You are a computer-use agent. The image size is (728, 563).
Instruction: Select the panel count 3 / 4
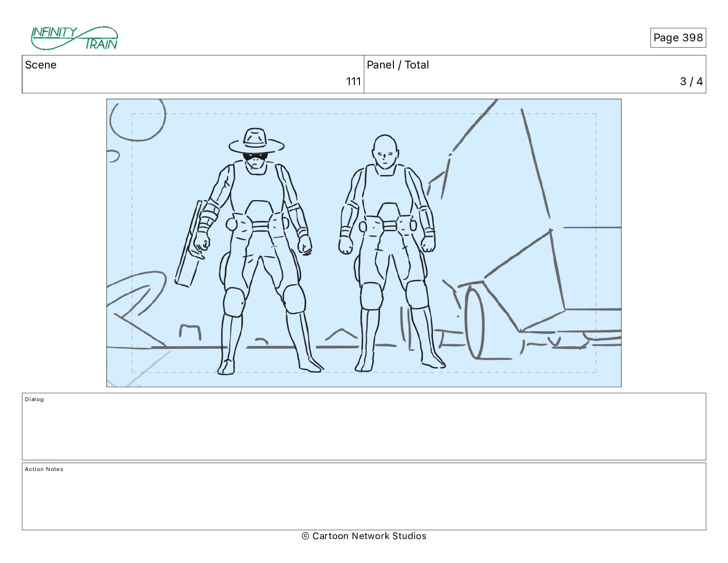(x=691, y=81)
